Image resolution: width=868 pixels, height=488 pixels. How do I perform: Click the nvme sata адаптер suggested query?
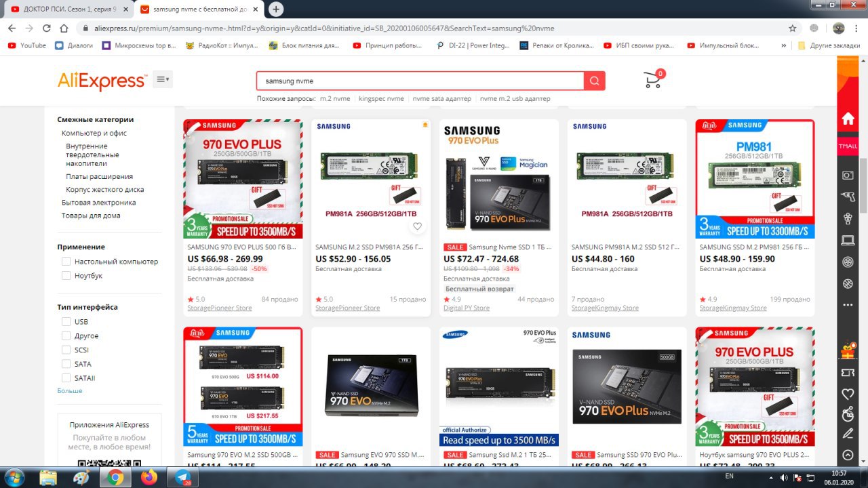441,98
